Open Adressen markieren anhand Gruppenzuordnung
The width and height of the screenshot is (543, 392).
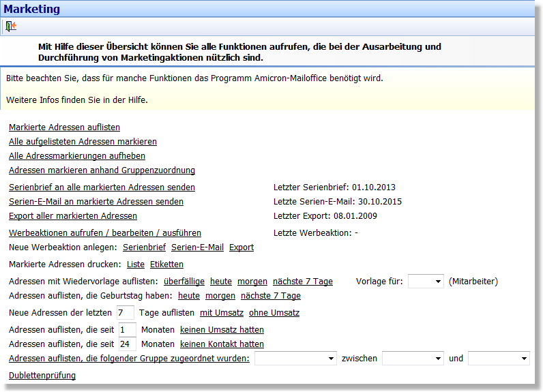102,170
